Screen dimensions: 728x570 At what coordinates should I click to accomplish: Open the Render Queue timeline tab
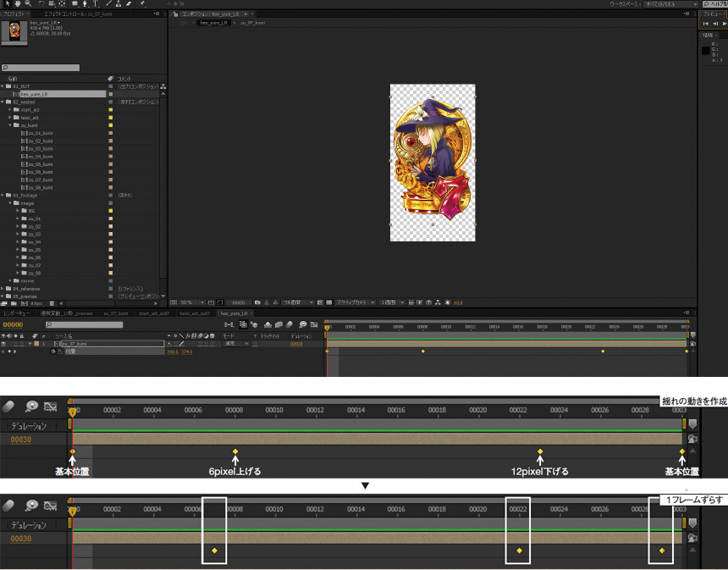pos(16,313)
